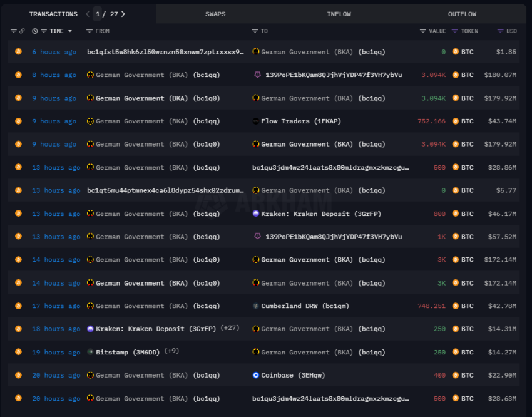The image size is (532, 417).
Task: Switch to the SWAPS tab
Action: point(215,14)
